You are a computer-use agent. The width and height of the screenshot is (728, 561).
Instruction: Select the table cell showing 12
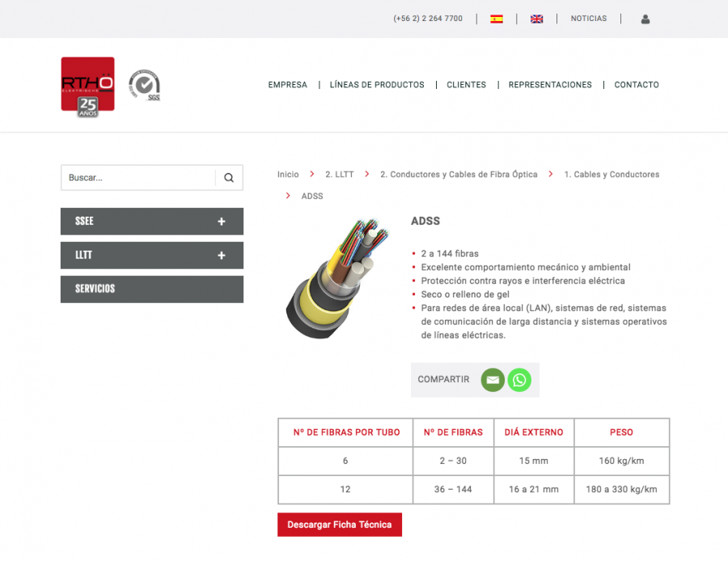tap(345, 490)
